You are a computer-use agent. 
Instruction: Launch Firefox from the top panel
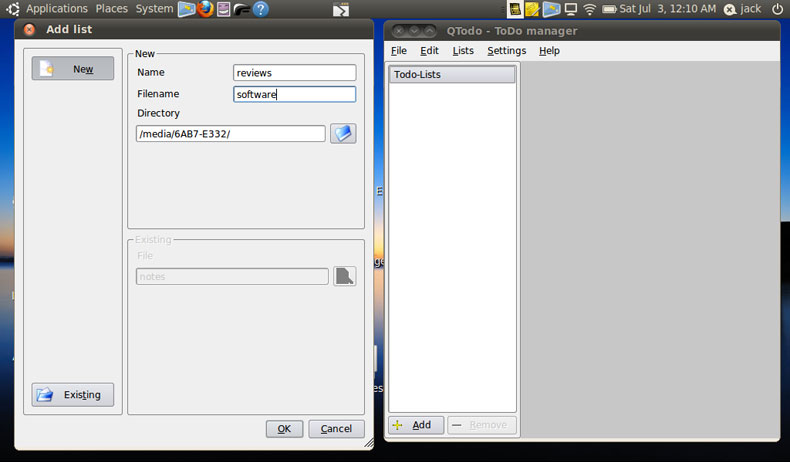coord(205,9)
